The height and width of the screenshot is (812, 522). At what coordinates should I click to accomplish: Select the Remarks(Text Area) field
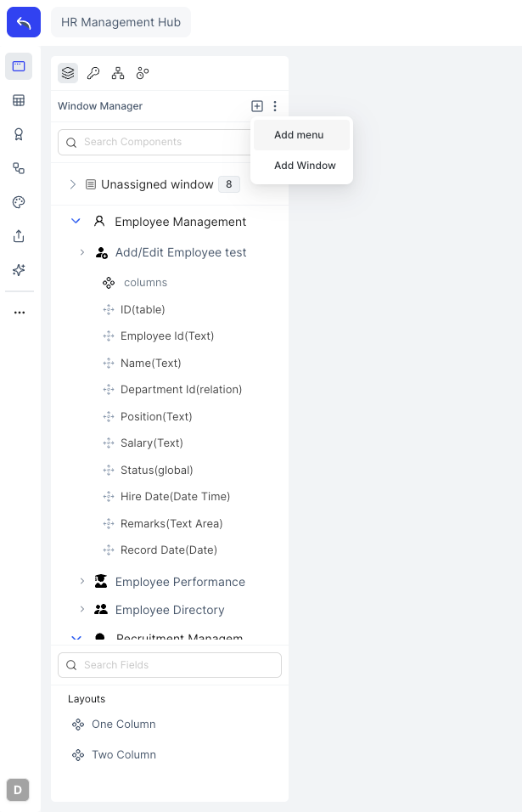pos(171,523)
